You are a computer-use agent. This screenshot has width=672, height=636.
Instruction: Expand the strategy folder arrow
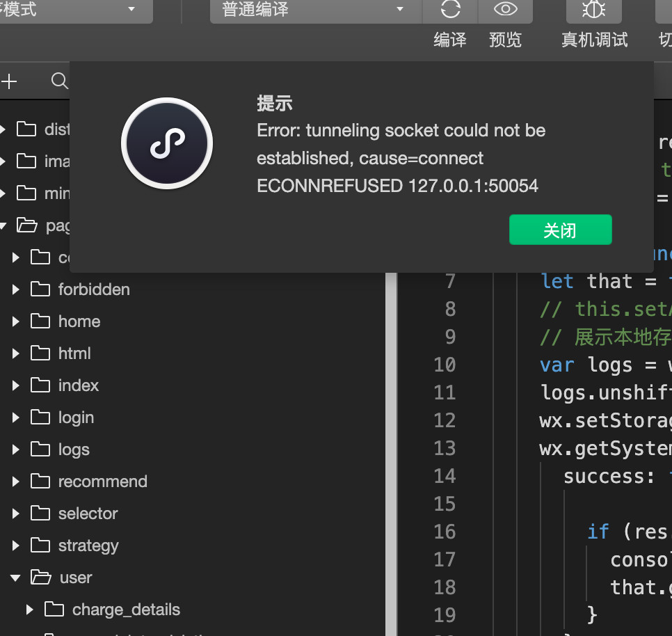pos(16,546)
